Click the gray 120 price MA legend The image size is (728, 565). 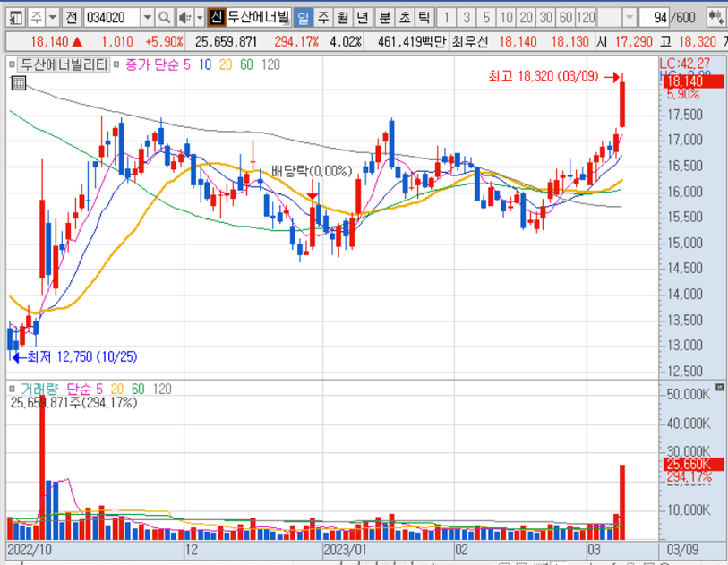(270, 64)
